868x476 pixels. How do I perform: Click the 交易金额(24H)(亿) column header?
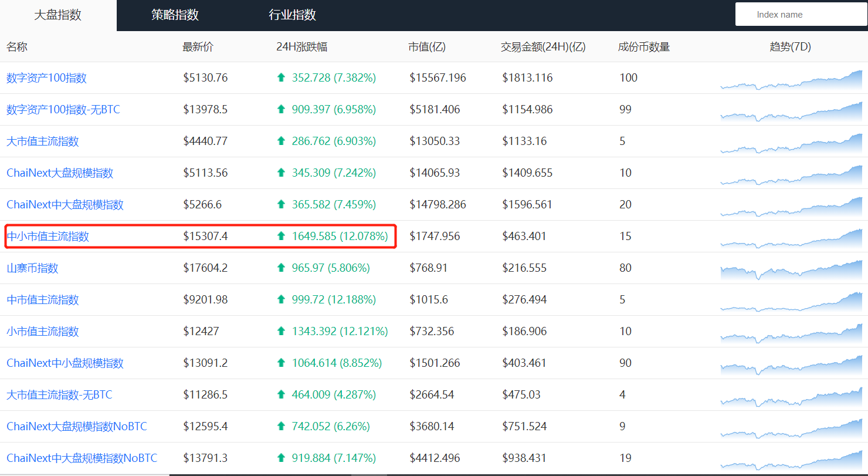543,47
